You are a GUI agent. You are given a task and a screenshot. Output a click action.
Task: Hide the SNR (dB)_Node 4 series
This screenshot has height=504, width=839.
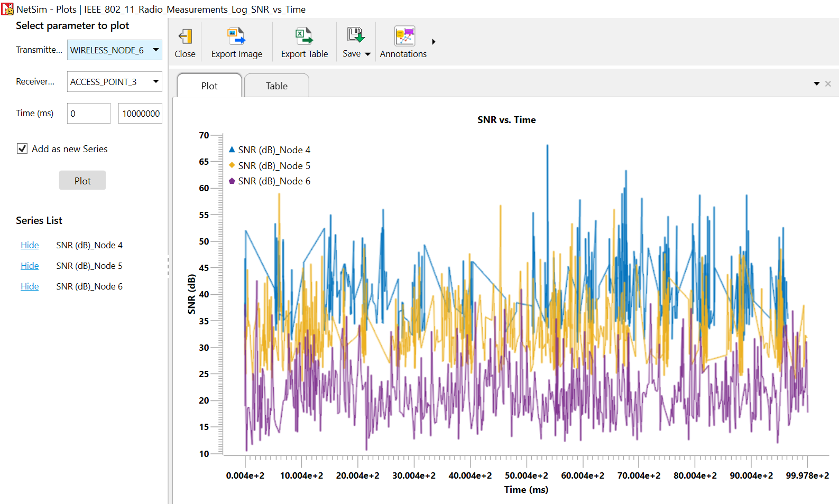30,245
